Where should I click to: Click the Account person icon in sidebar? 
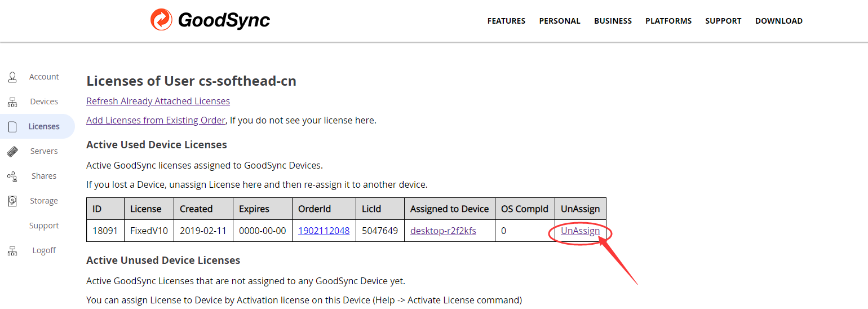(12, 77)
